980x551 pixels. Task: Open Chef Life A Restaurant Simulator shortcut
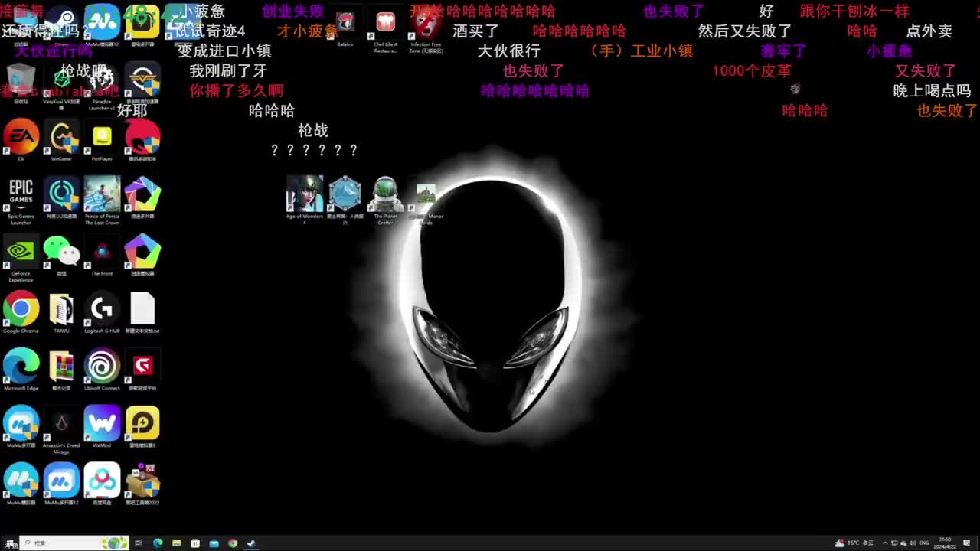pos(385,31)
